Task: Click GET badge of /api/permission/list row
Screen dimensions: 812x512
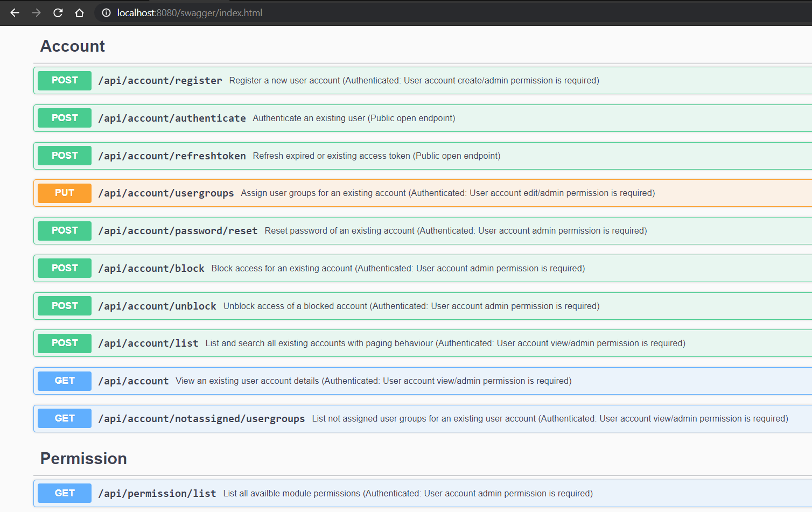Action: pyautogui.click(x=65, y=493)
